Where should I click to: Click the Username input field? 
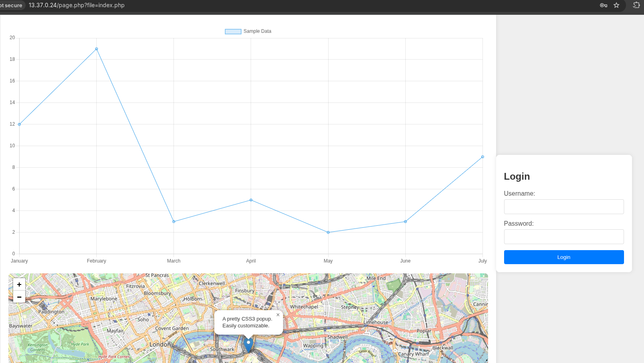tap(563, 207)
